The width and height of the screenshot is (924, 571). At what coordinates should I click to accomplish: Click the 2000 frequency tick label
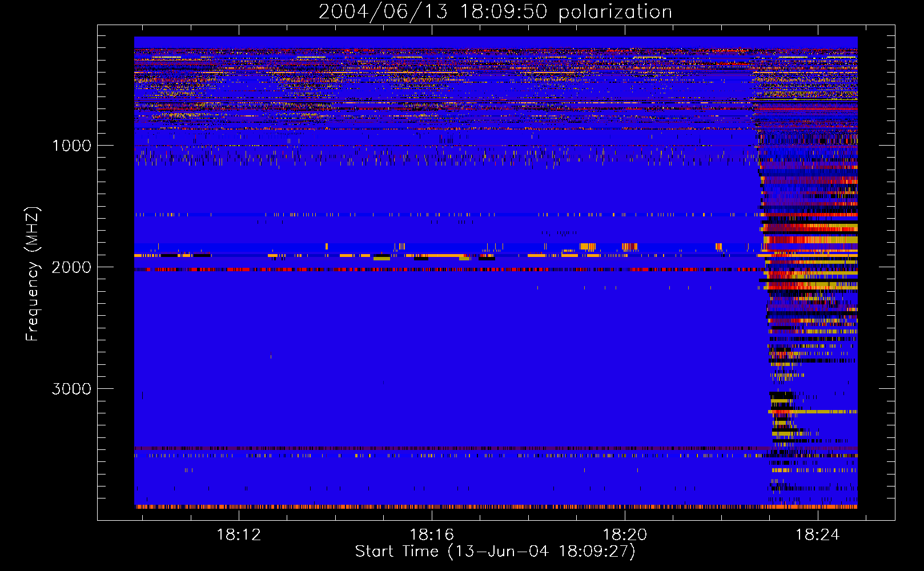71,267
